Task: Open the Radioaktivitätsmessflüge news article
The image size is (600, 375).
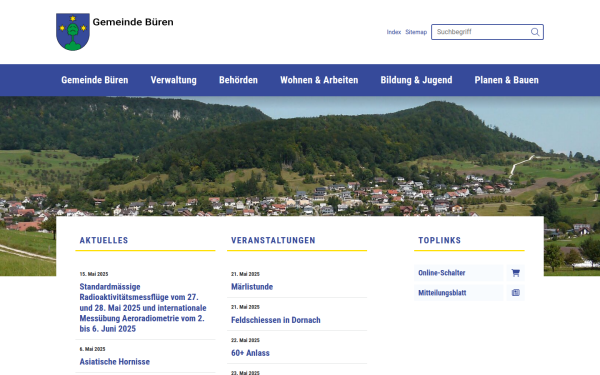Action: [143, 308]
